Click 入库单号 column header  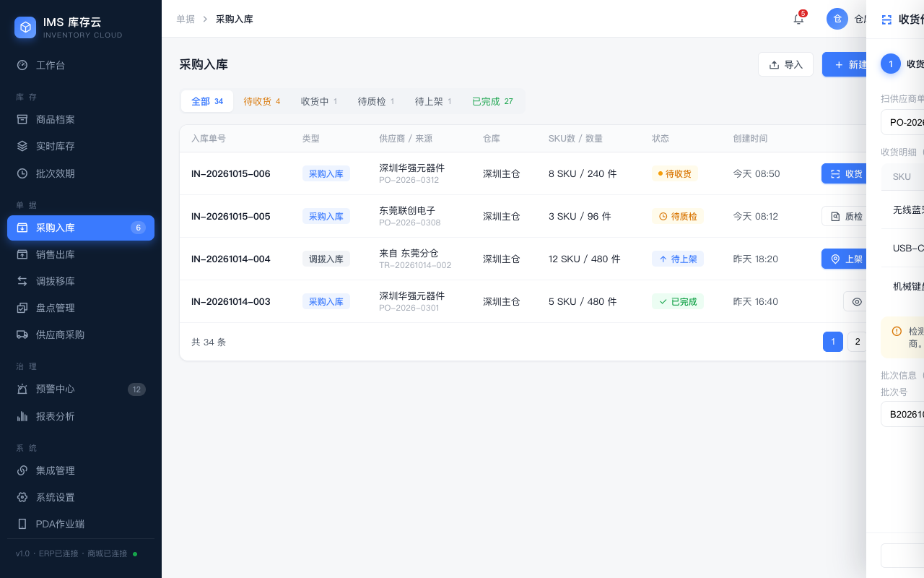tap(209, 138)
